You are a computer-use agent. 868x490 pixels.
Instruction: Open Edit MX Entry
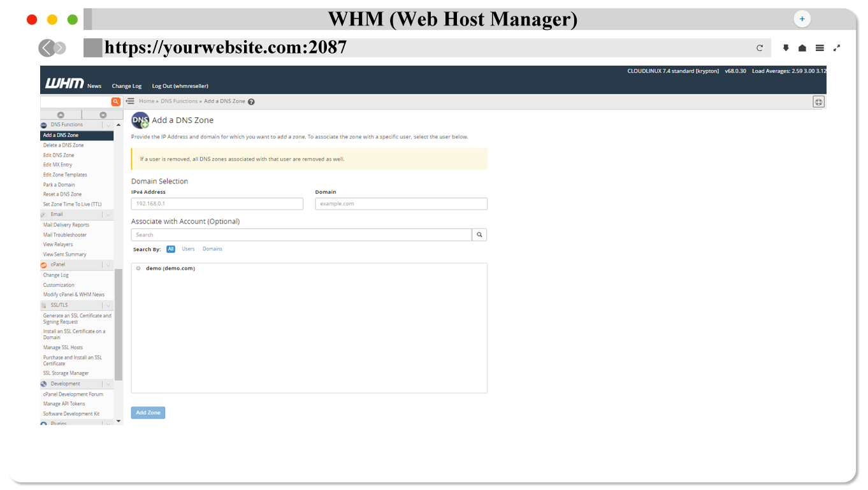pyautogui.click(x=58, y=165)
